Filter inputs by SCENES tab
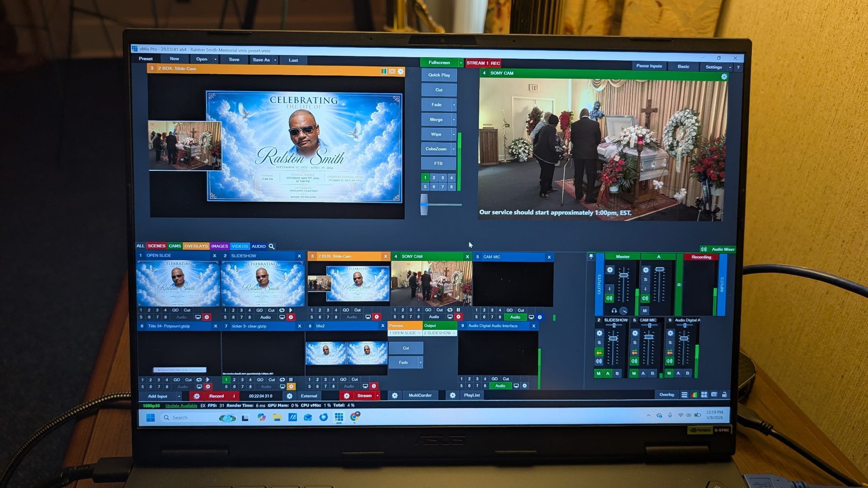This screenshot has width=868, height=488. pos(156,246)
